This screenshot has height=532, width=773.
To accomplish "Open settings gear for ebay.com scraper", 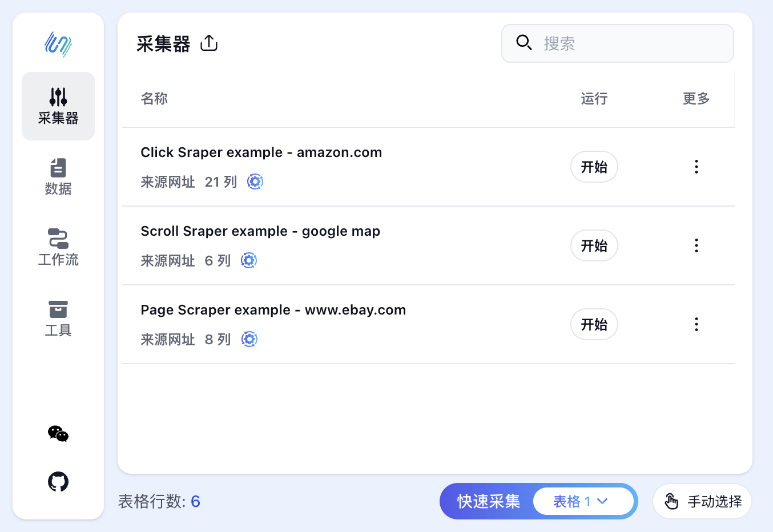I will [x=249, y=338].
